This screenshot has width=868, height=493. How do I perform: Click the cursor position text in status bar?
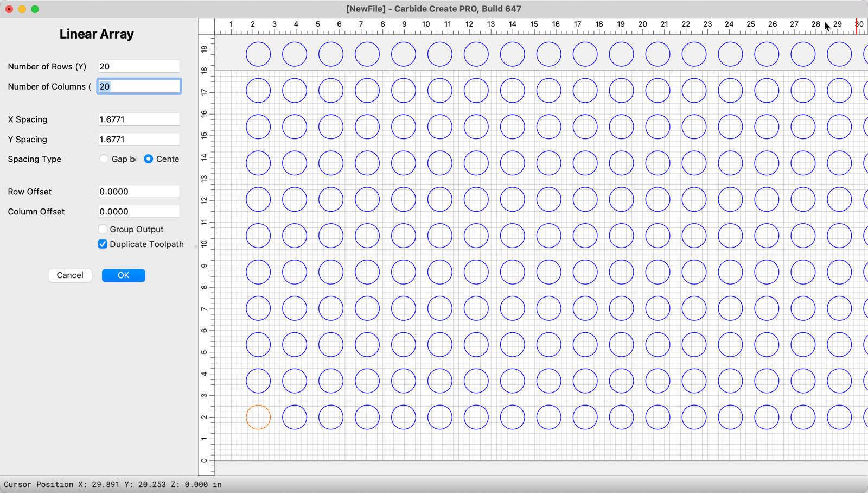tap(112, 484)
